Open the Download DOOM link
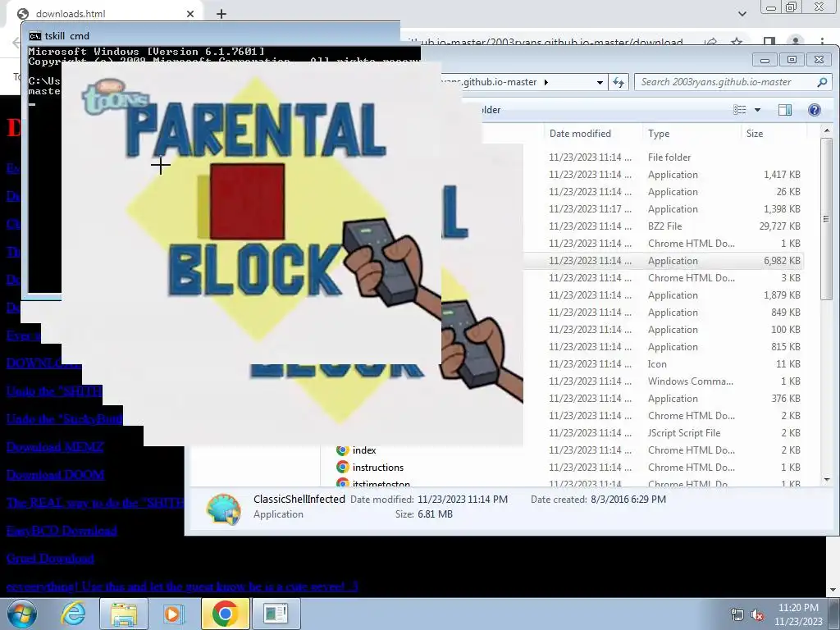840x630 pixels. (x=55, y=475)
